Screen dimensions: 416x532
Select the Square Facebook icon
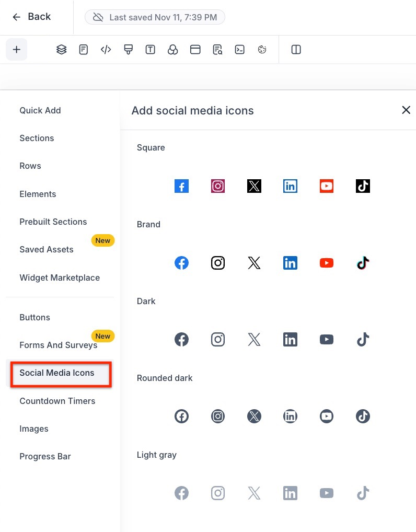click(x=181, y=186)
